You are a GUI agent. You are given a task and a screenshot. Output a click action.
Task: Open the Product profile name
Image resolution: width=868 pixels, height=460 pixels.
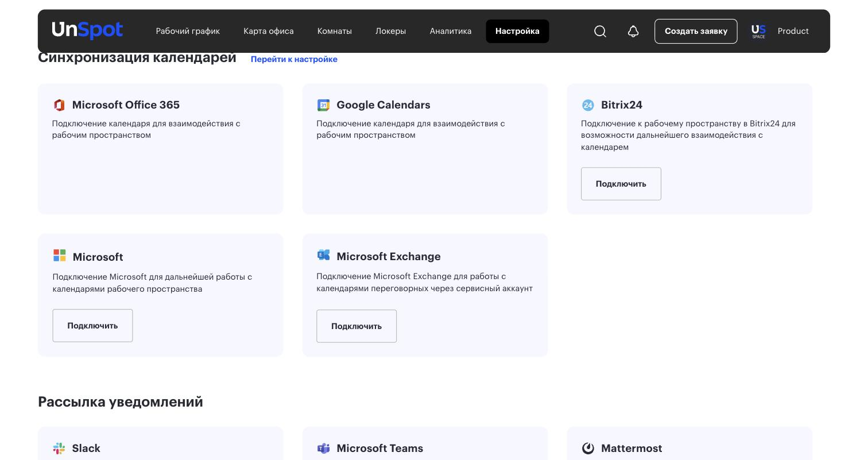793,31
